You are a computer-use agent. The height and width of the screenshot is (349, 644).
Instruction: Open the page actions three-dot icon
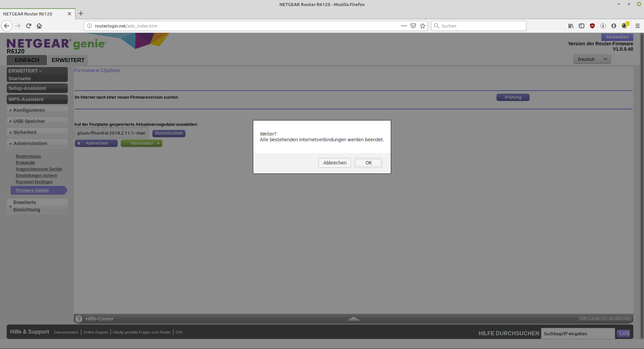pos(404,26)
